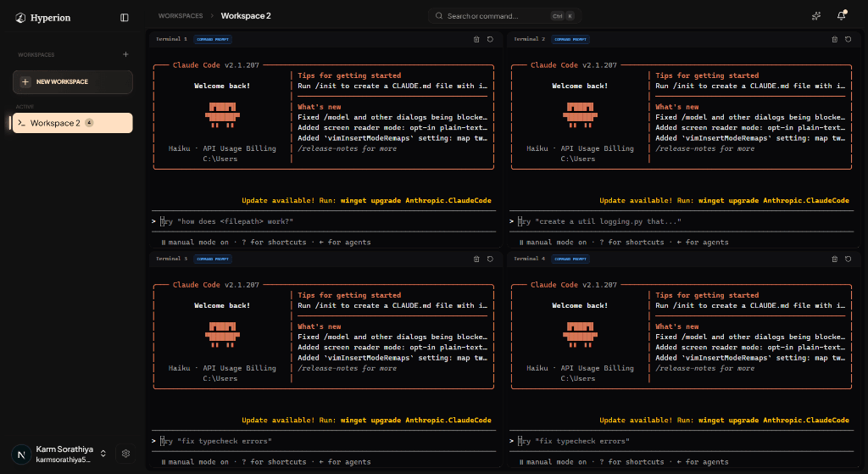Expand the account switcher chevrons
The width and height of the screenshot is (868, 474).
point(103,454)
